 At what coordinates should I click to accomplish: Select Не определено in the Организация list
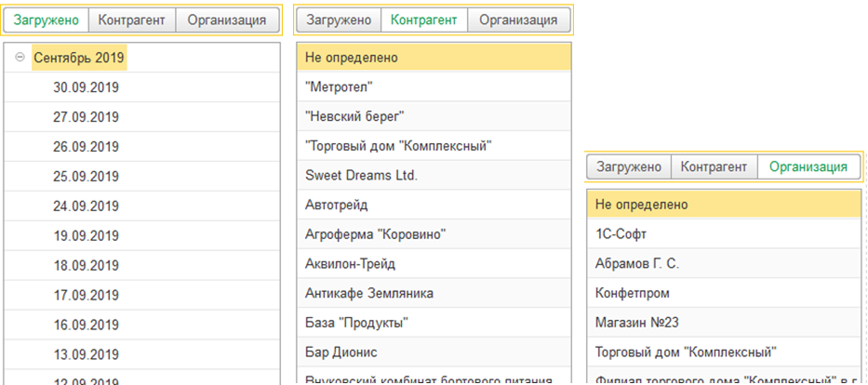724,204
